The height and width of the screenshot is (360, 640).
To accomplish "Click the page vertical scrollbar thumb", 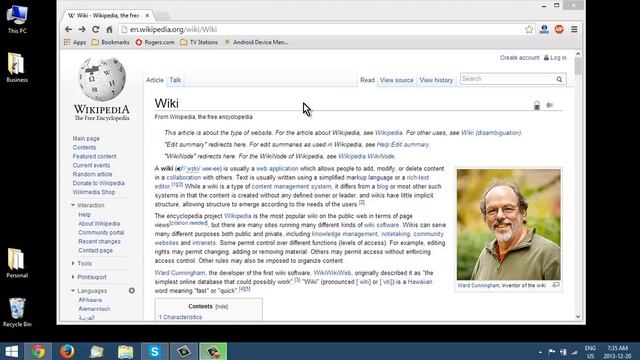I will [x=578, y=67].
